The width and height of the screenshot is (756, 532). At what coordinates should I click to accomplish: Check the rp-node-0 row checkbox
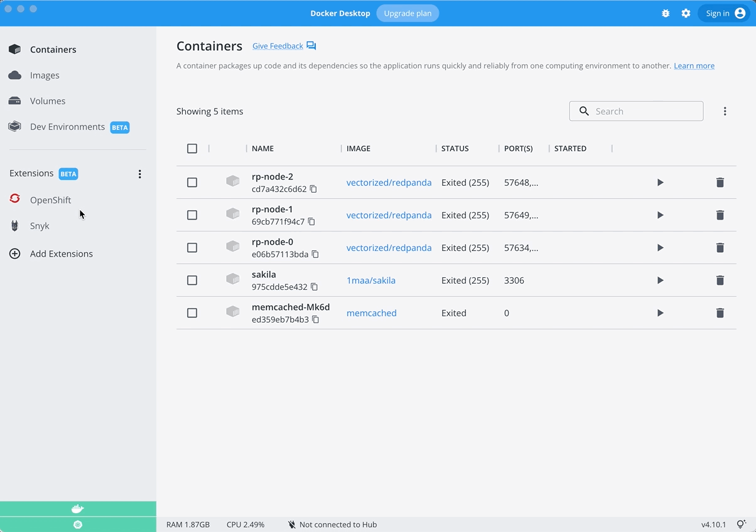[x=192, y=248]
